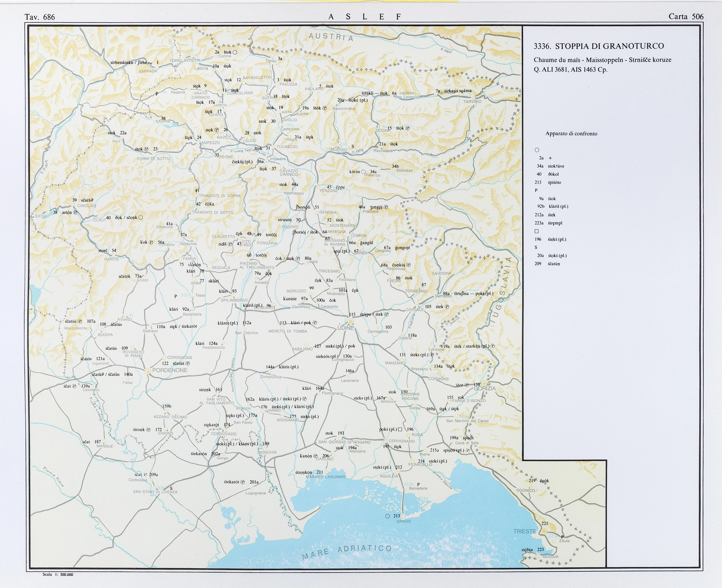This screenshot has width=722, height=588.
Task: Click the circle next to štok at Collina
Action: tap(235, 52)
